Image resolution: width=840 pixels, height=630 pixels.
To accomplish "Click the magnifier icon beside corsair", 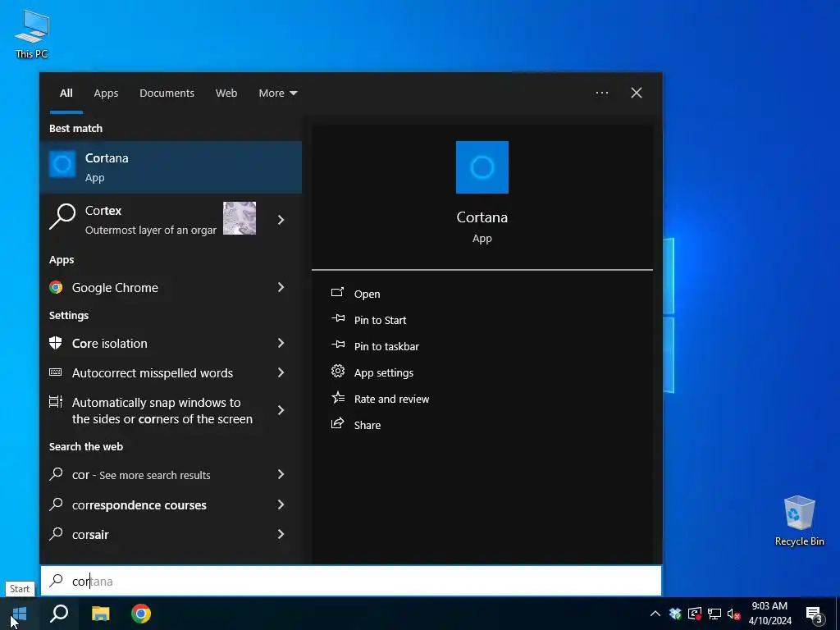I will [56, 533].
